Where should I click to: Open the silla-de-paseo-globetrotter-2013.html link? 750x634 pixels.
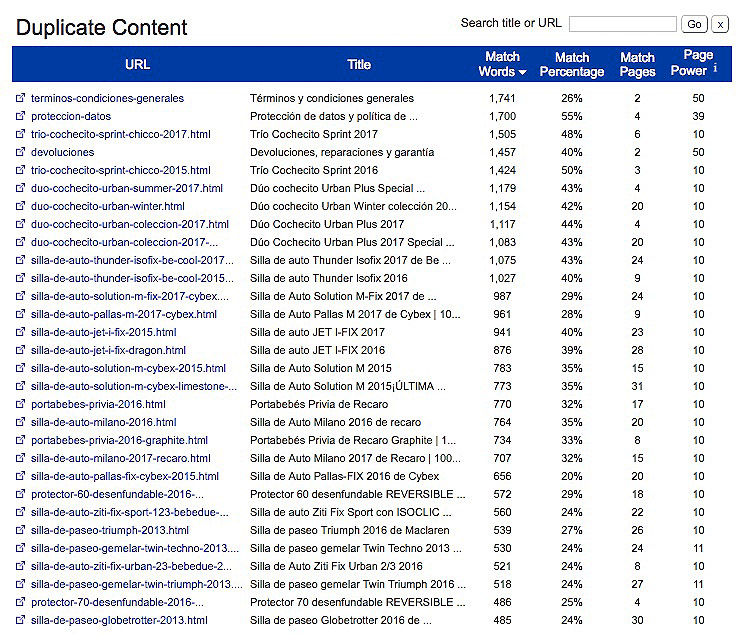coord(119,620)
